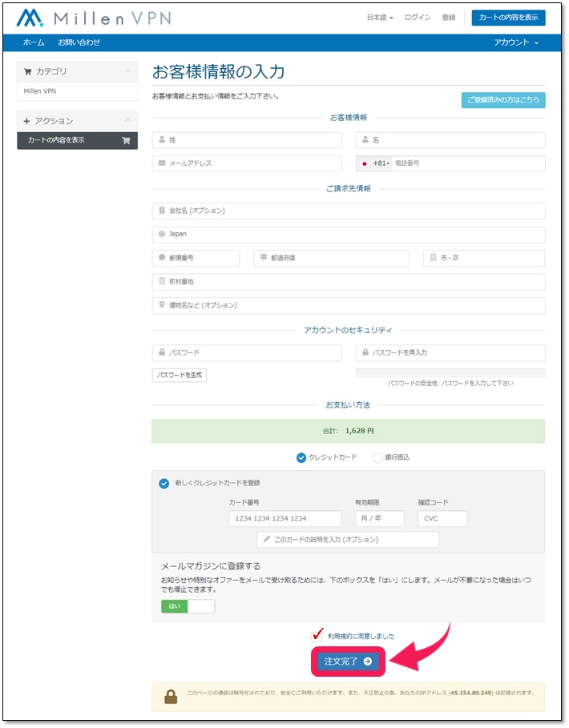This screenshot has height=728, width=569.
Task: Click the 会社名 (オプション) input field
Action: pos(349,211)
